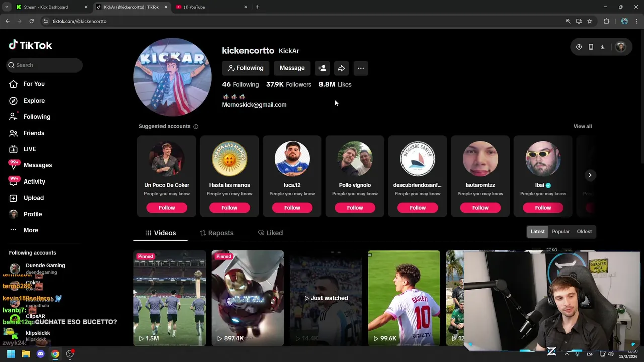The image size is (644, 362).
Task: Open Ibai's avatar in suggested accounts
Action: 543,159
